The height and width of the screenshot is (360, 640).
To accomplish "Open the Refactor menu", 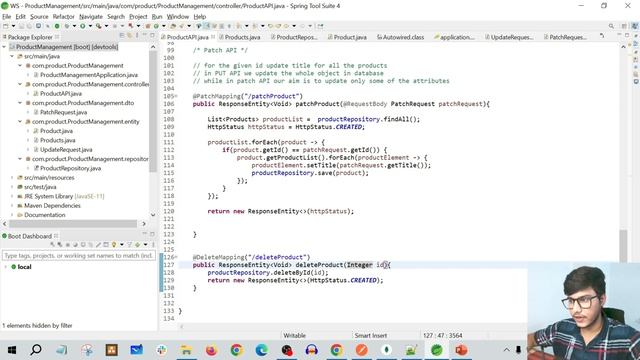I will 64,17.
